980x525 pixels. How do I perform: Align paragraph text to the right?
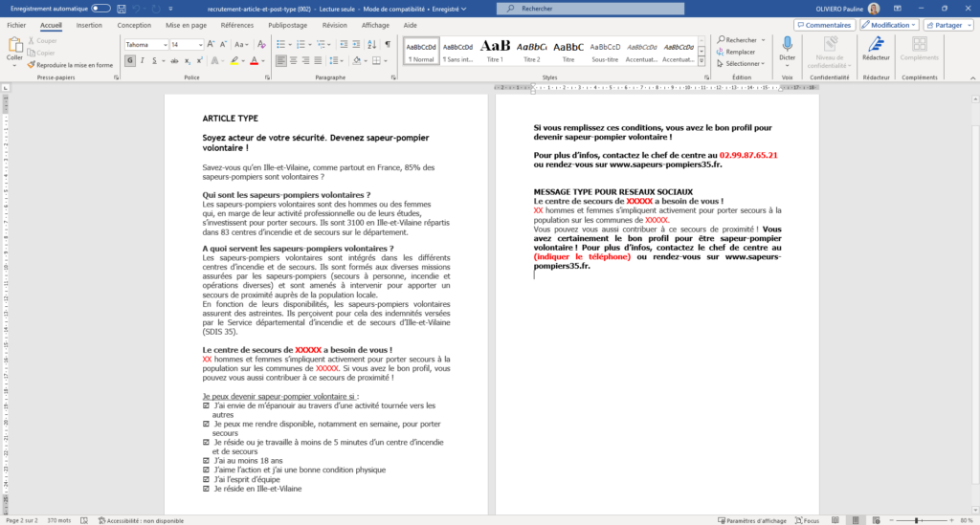pyautogui.click(x=305, y=61)
